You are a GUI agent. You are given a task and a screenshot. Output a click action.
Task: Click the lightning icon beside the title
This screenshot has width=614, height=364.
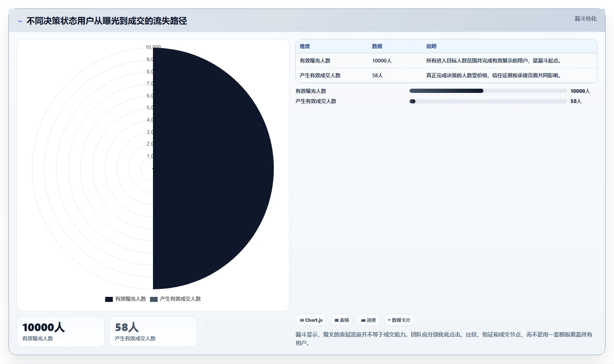20,21
